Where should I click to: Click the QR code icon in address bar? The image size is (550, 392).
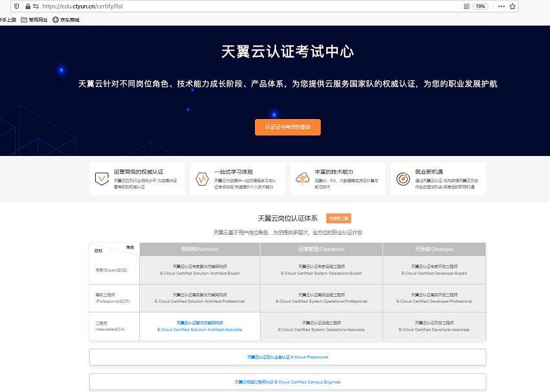[467, 6]
